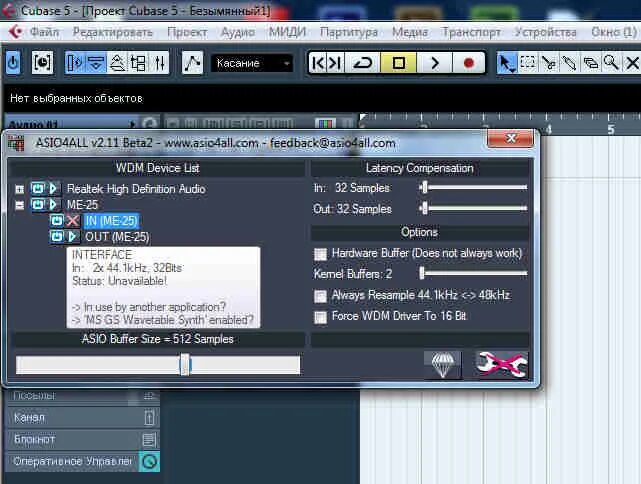
Task: Open the Оперативное Управление inspector section
Action: coord(83,462)
